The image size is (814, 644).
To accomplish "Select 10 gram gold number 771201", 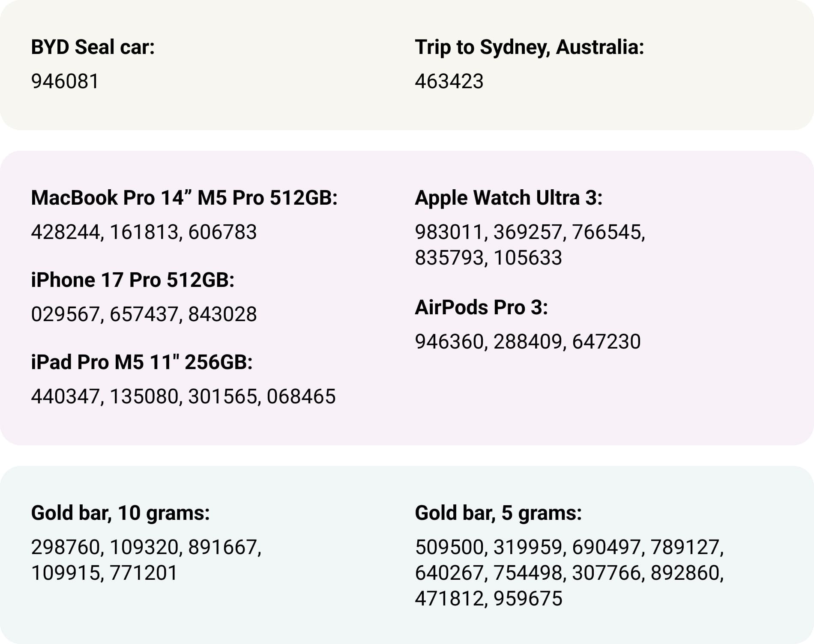I will (143, 573).
